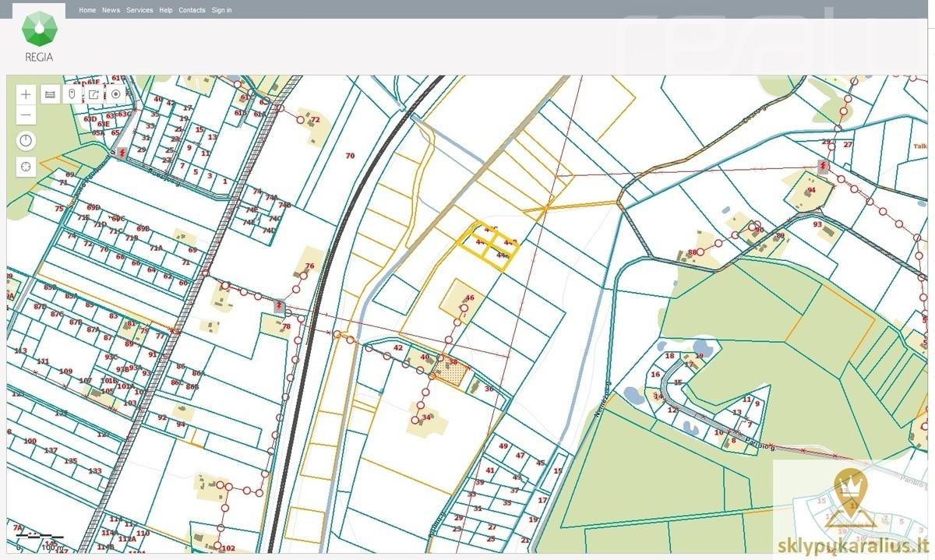This screenshot has height=560, width=935.
Task: Select parcel number 109
Action: click(x=65, y=371)
